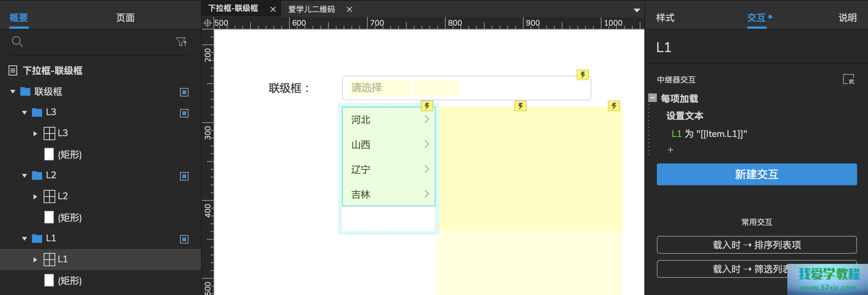868x295 pixels.
Task: Toggle the blue square marker on 联级框 folder
Action: pos(184,92)
